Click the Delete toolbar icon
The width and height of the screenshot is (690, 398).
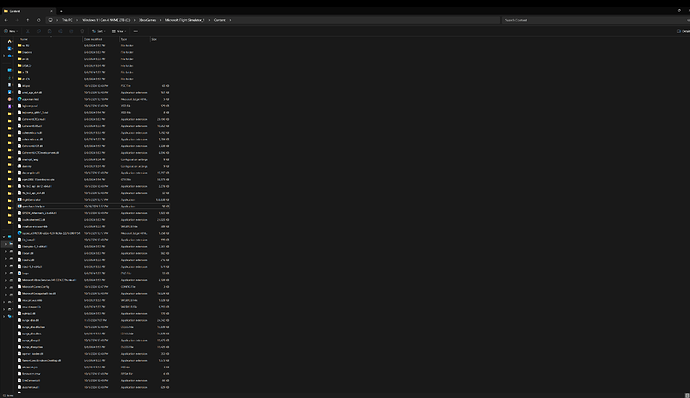82,31
